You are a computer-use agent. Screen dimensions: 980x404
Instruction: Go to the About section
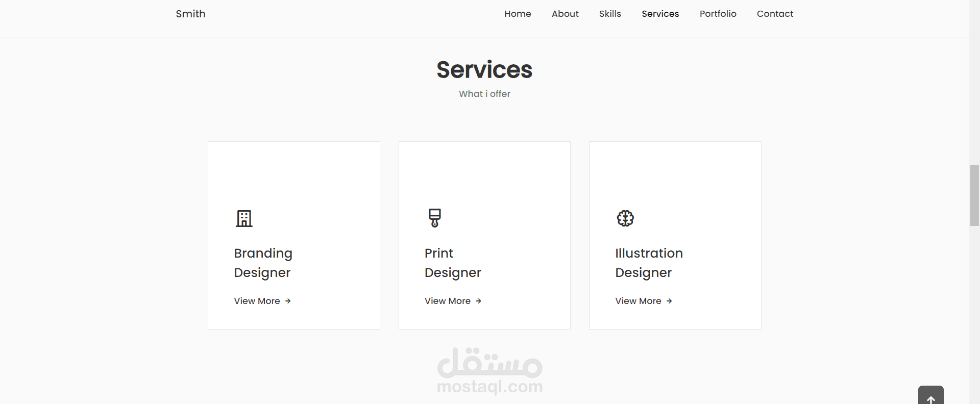pyautogui.click(x=565, y=14)
